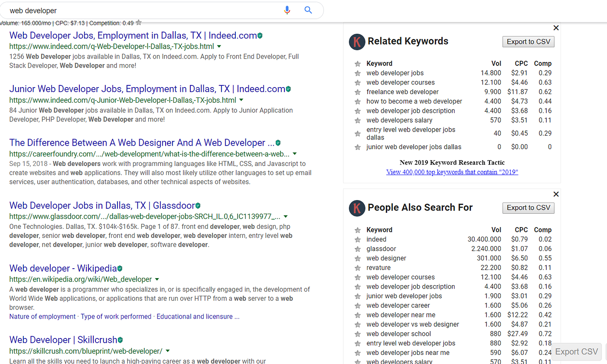Click the Comp column header in Related Keywords
Viewport: 607px width, 364px height.
[x=543, y=64]
